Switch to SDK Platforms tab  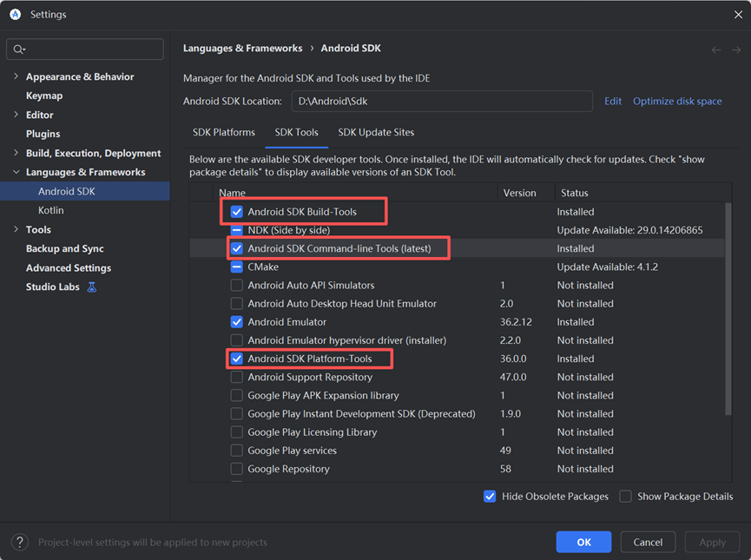pyautogui.click(x=224, y=132)
